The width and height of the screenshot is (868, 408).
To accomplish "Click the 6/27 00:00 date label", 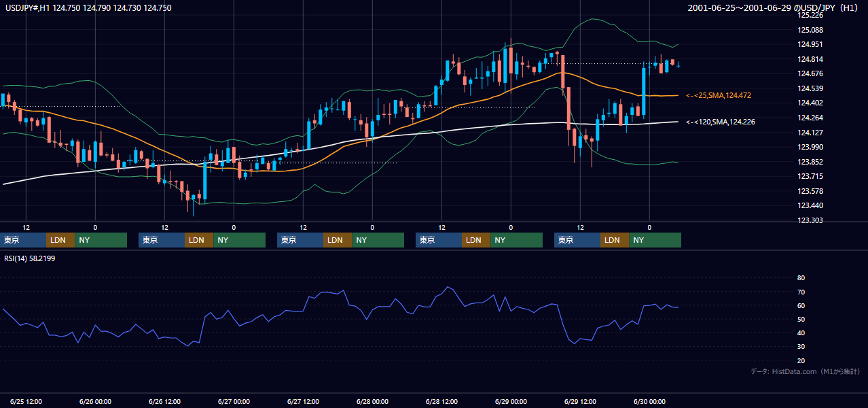I will tap(234, 401).
